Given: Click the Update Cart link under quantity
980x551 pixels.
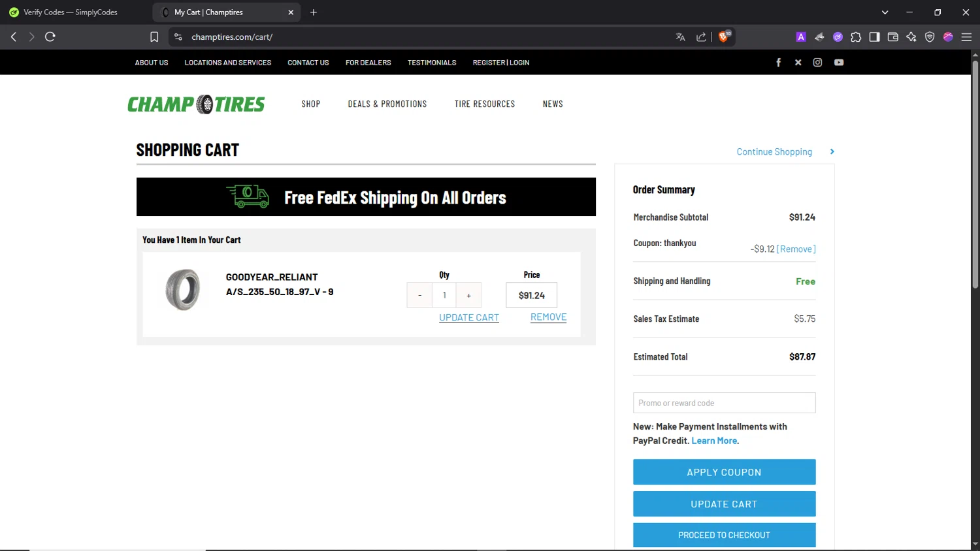Looking at the screenshot, I should tap(469, 317).
